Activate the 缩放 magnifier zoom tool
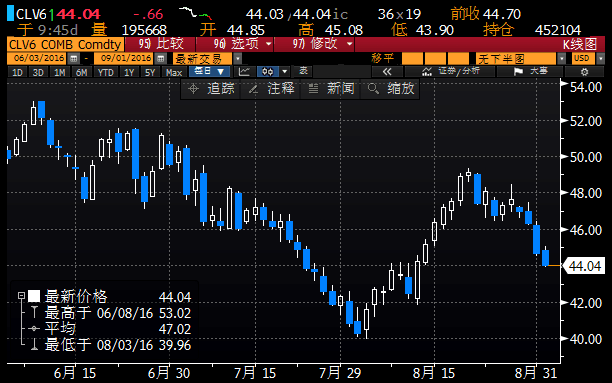This screenshot has width=612, height=383. tap(390, 89)
